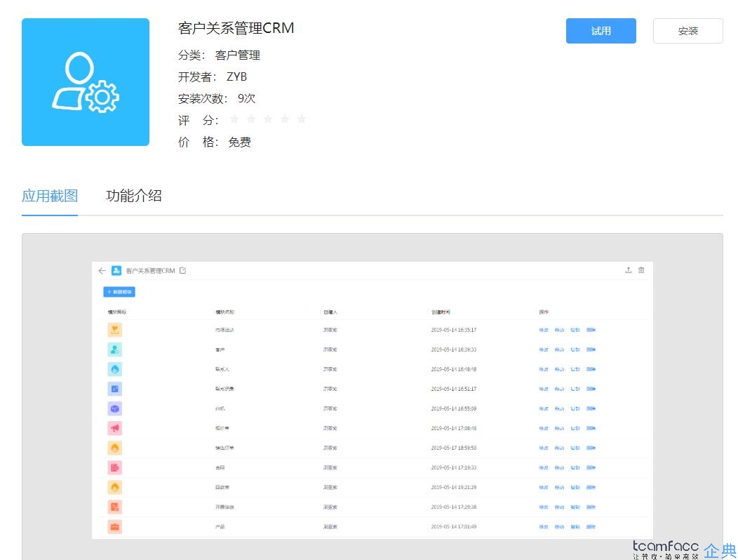Click the third rating star
This screenshot has height=560, width=738.
point(268,119)
